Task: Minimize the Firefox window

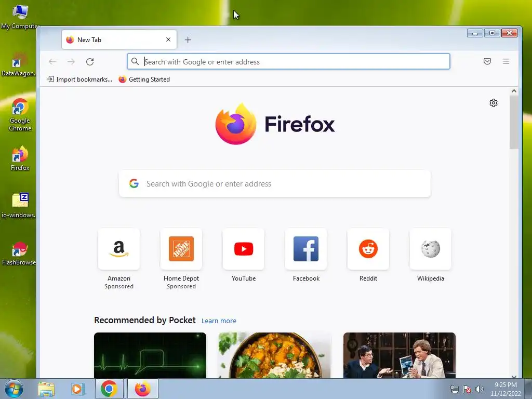Action: pos(475,33)
